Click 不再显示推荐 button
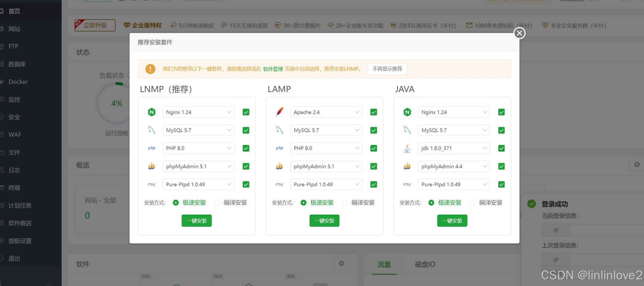Viewport: 644px width, 286px height. tap(387, 69)
